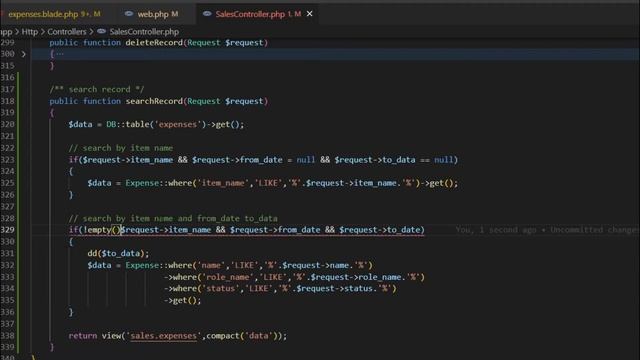Viewport: 640px width, 360px height.
Task: Click 'dd($to_data);' on line 331
Action: [118, 253]
